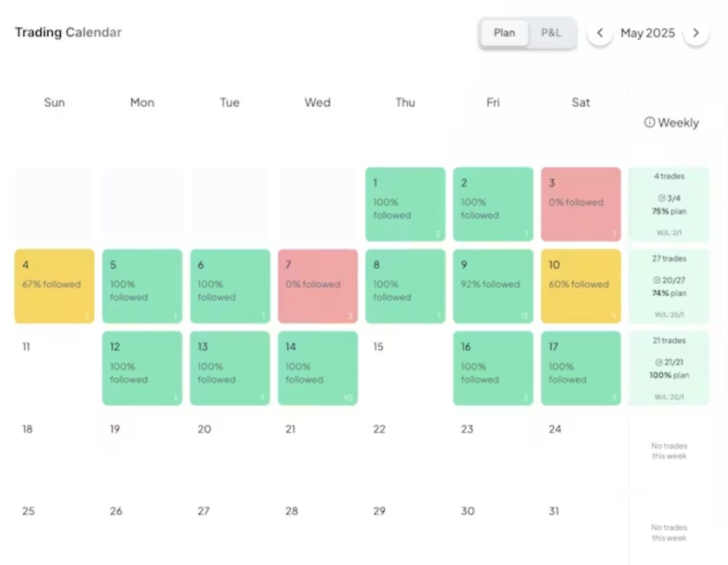View weekly summary with 21 trades
The height and width of the screenshot is (565, 728).
tap(669, 368)
